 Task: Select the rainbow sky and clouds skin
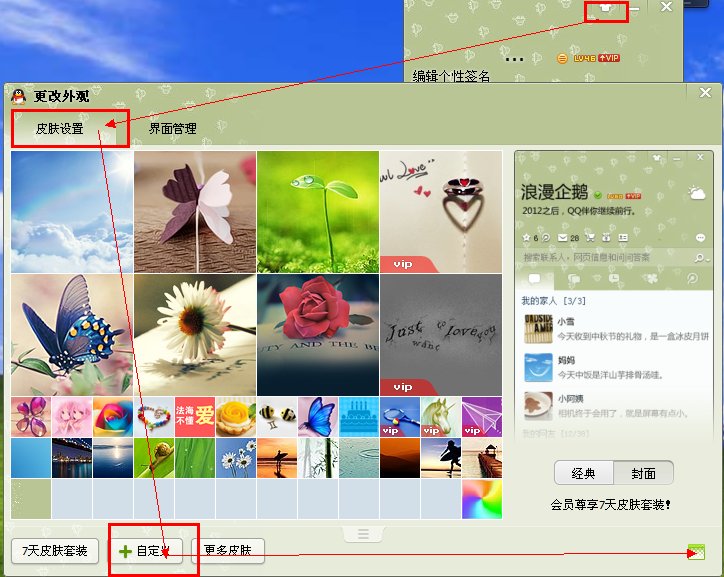click(x=72, y=212)
